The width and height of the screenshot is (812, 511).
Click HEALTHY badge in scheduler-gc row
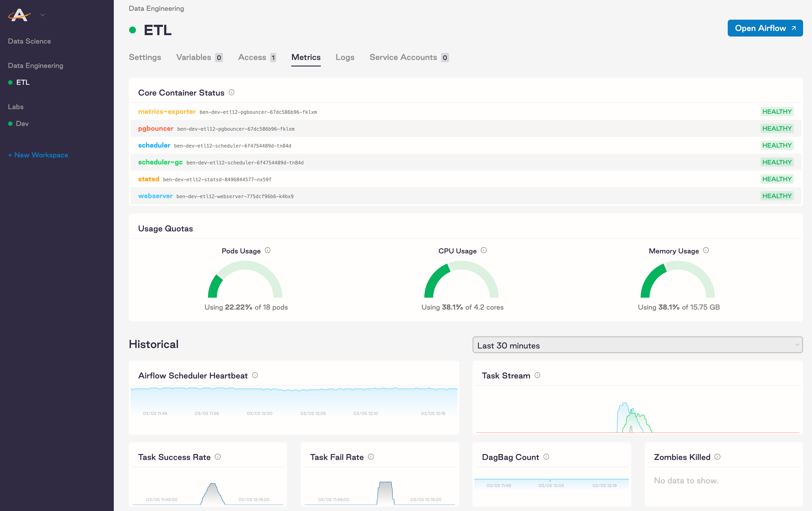[x=777, y=162]
